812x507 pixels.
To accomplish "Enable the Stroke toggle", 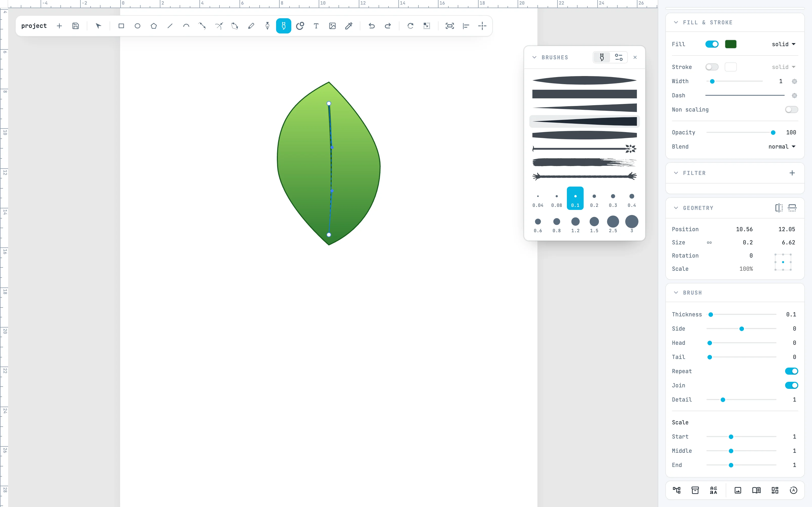I will click(712, 67).
